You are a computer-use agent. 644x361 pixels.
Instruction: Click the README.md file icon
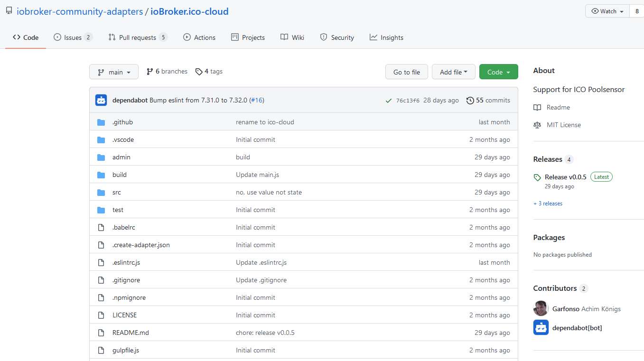[x=101, y=333]
